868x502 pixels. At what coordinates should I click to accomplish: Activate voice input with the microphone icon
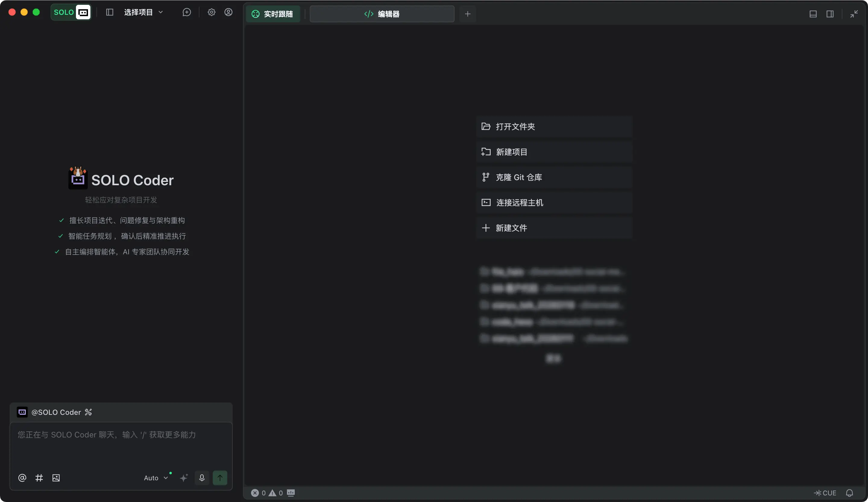coord(202,478)
